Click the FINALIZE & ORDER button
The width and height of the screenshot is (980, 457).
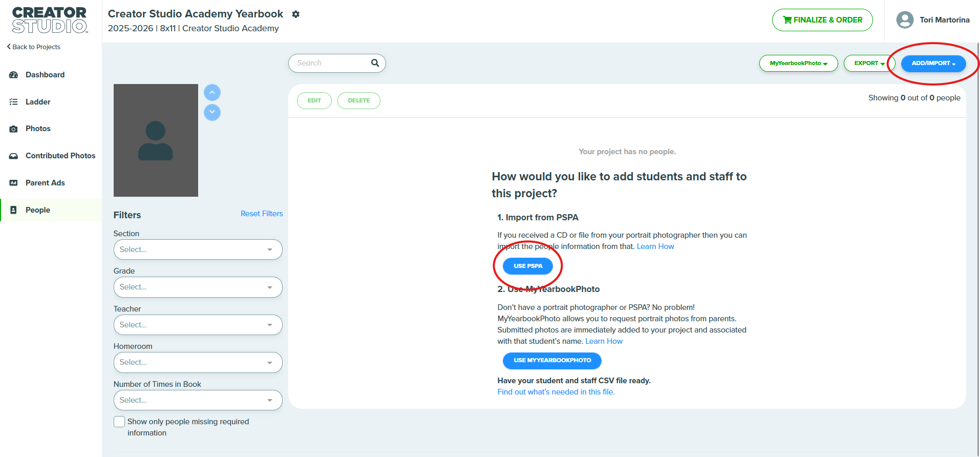[x=822, y=20]
